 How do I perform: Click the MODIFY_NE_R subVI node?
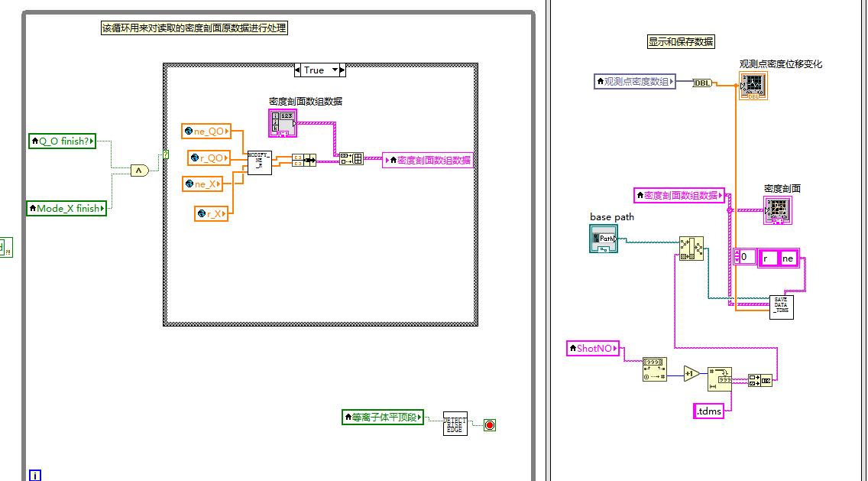(x=259, y=163)
